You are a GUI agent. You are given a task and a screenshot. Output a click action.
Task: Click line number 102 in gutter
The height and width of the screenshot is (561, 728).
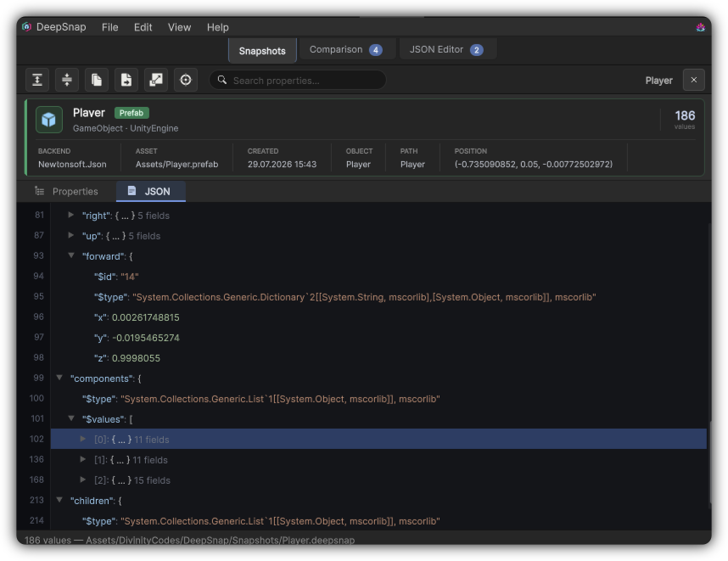[36, 439]
